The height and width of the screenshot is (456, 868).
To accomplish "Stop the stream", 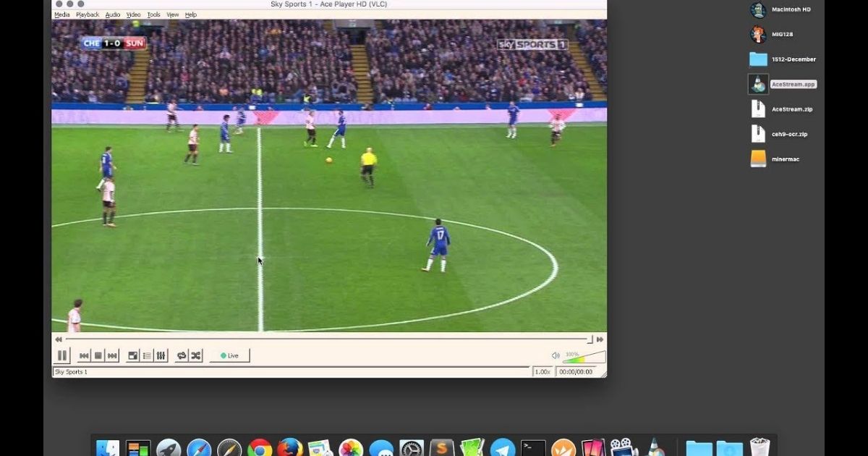I will 97,355.
